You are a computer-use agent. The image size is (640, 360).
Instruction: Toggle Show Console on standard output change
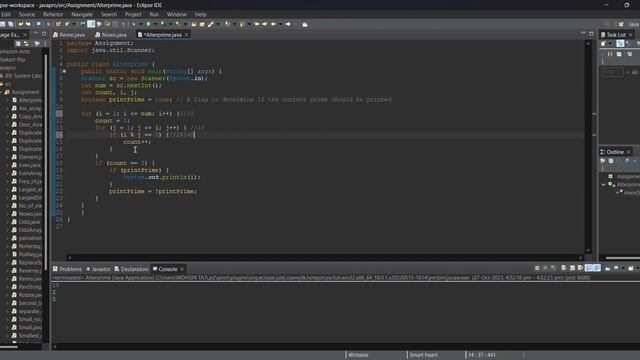(589, 268)
